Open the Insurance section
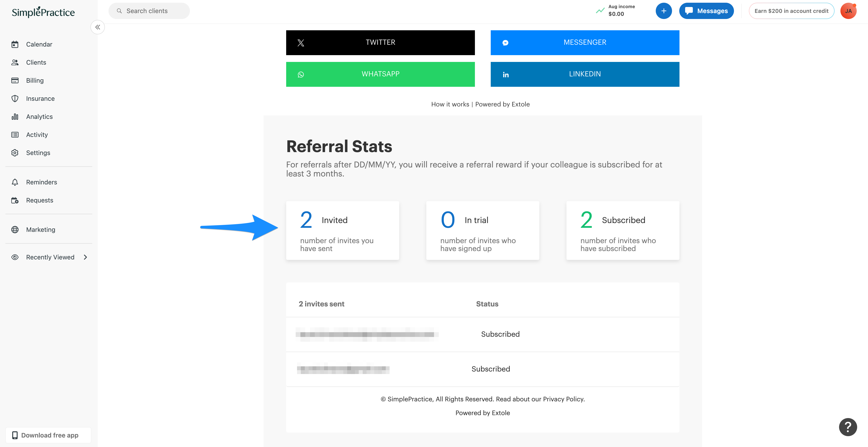The image size is (868, 447). [x=40, y=98]
